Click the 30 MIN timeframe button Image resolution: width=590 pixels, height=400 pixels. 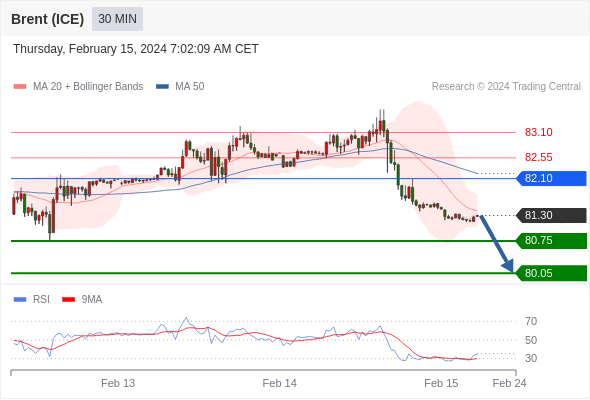[x=117, y=19]
